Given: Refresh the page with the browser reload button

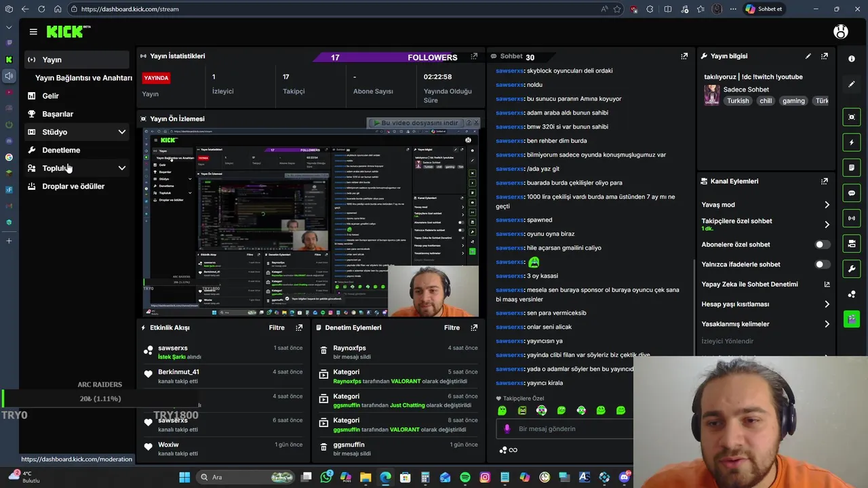Looking at the screenshot, I should [x=41, y=9].
